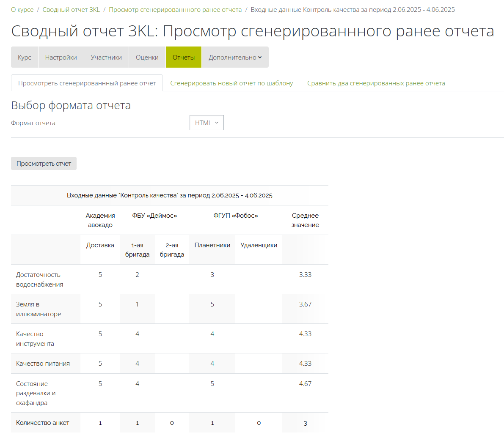The image size is (504, 446).
Task: Open Сгенерировать новый отчет по шаблону tab
Action: (231, 83)
